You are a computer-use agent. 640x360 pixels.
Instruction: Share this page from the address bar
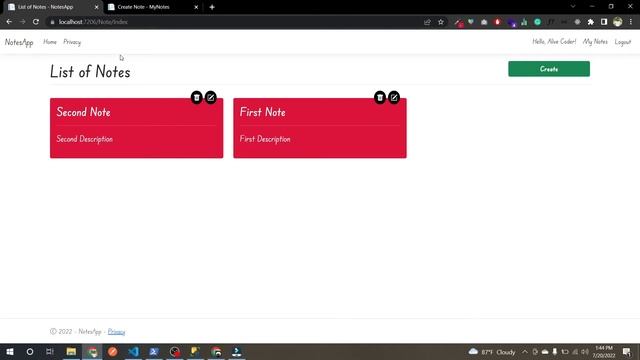point(427,22)
